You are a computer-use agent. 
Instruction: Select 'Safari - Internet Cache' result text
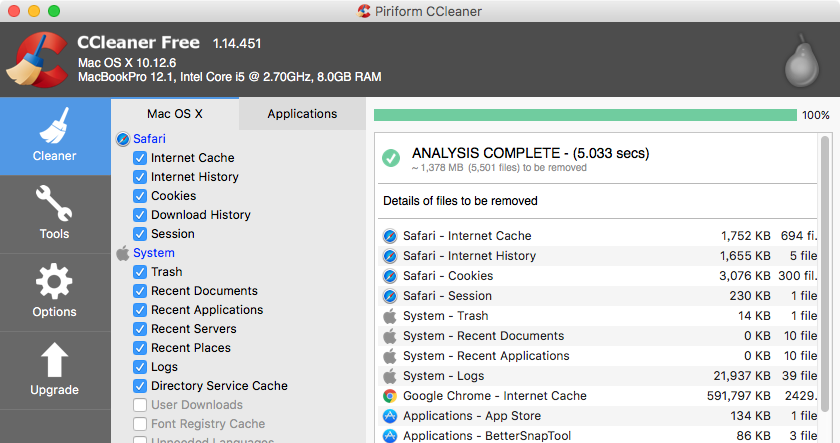coord(467,236)
